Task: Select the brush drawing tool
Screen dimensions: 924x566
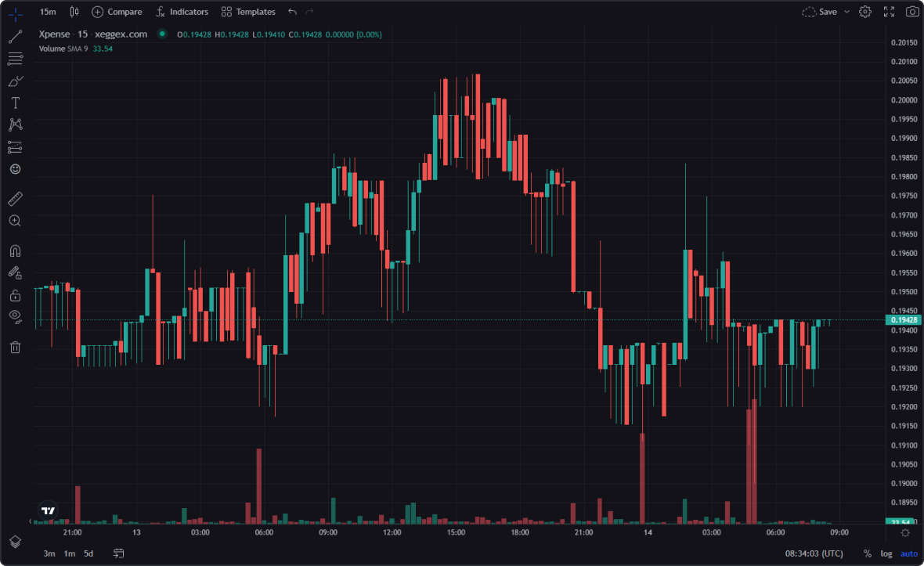Action: 15,81
